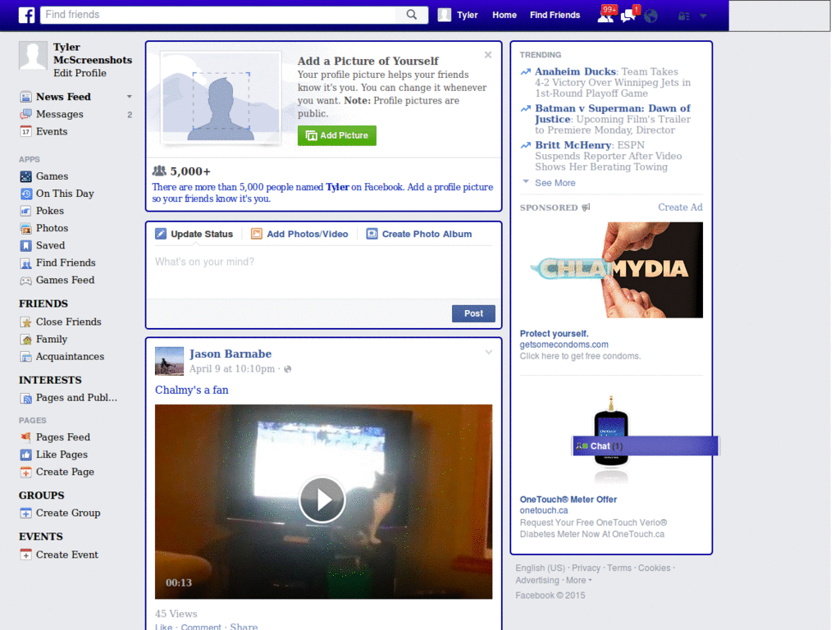Open Batman v Superman trending topic
Viewport: 840px width, 630px height.
coord(612,113)
